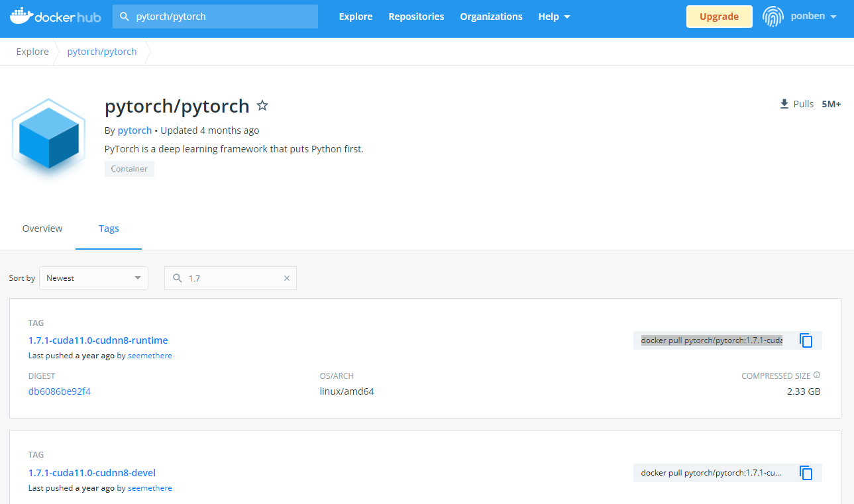
Task: Expand the Help menu
Action: pyautogui.click(x=554, y=17)
